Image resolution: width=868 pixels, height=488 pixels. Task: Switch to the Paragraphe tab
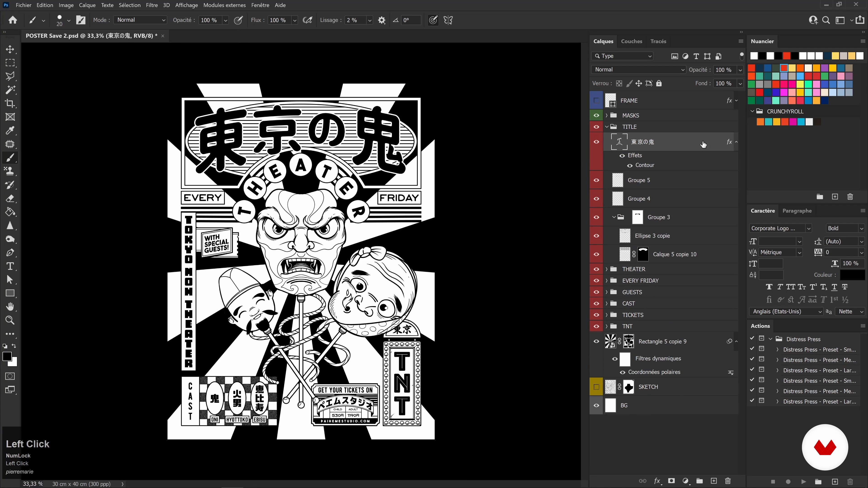(x=797, y=211)
